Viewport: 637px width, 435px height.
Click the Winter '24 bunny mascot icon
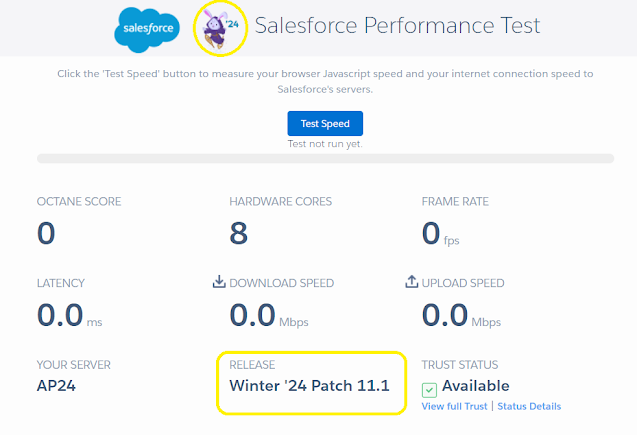(220, 28)
